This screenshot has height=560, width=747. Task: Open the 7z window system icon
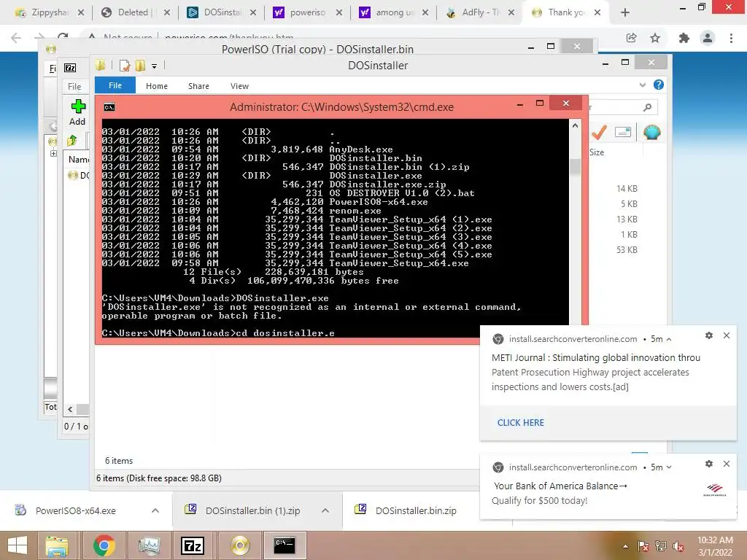click(x=70, y=68)
